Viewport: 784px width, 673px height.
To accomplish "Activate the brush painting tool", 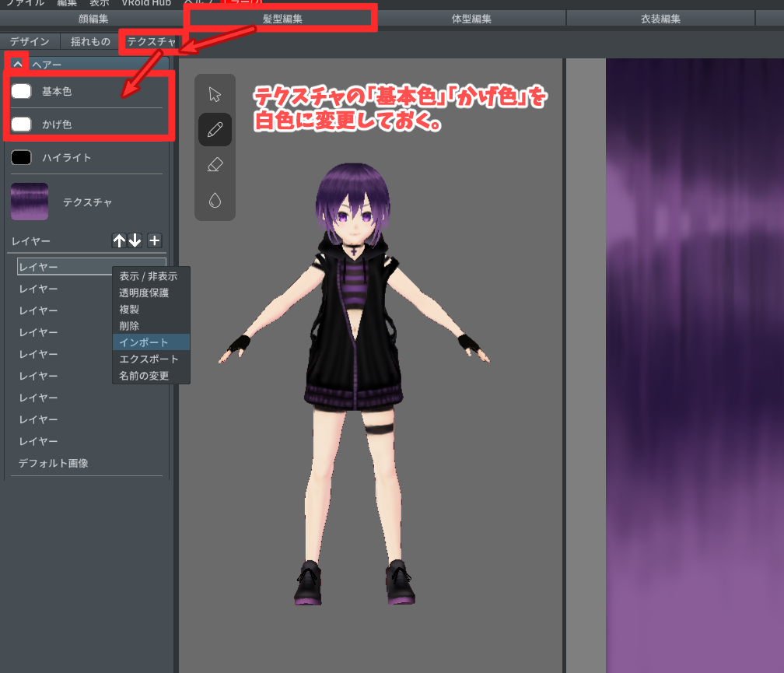I will [x=215, y=129].
